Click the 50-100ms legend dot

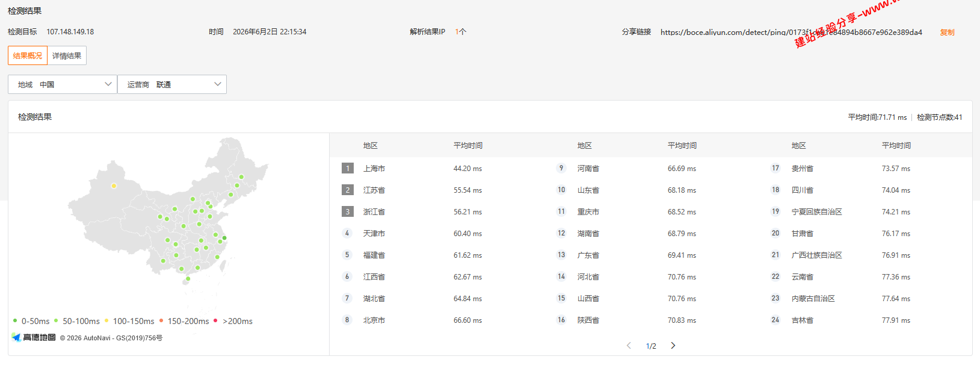(56, 320)
